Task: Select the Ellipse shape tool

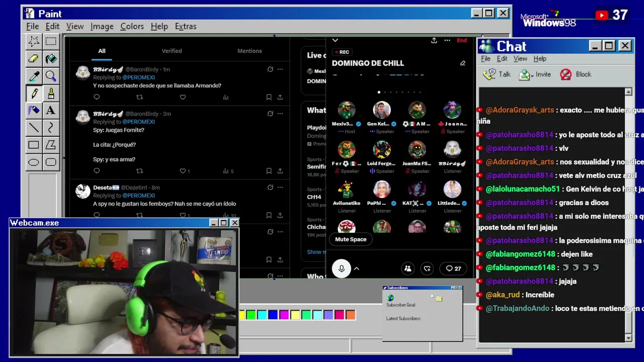Action: (34, 162)
